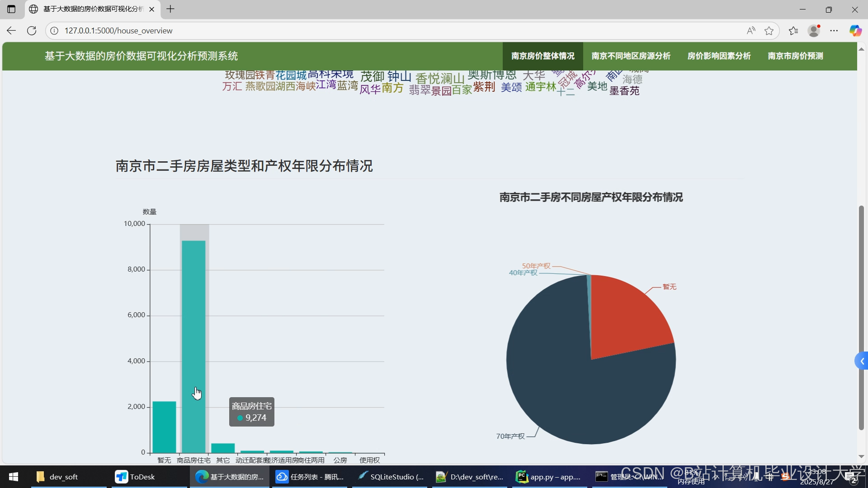868x488 pixels.
Task: Open Copilot sidebar icon
Action: click(855, 31)
